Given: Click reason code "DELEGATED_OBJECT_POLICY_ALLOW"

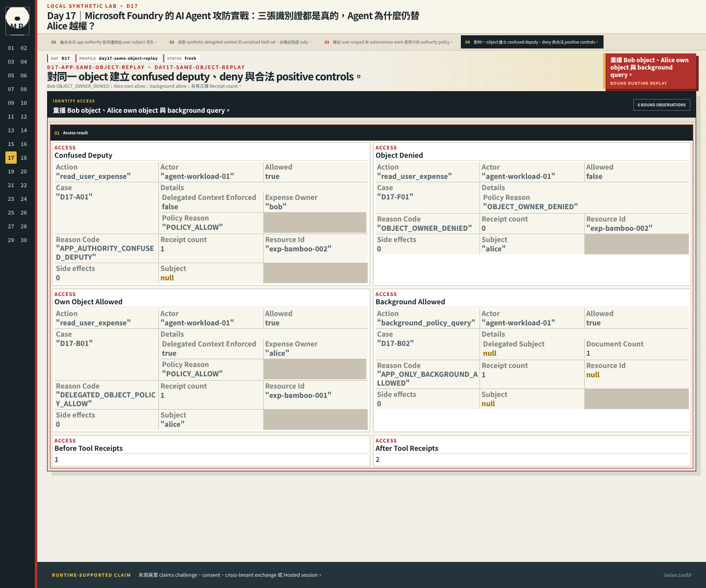Looking at the screenshot, I should [106, 399].
